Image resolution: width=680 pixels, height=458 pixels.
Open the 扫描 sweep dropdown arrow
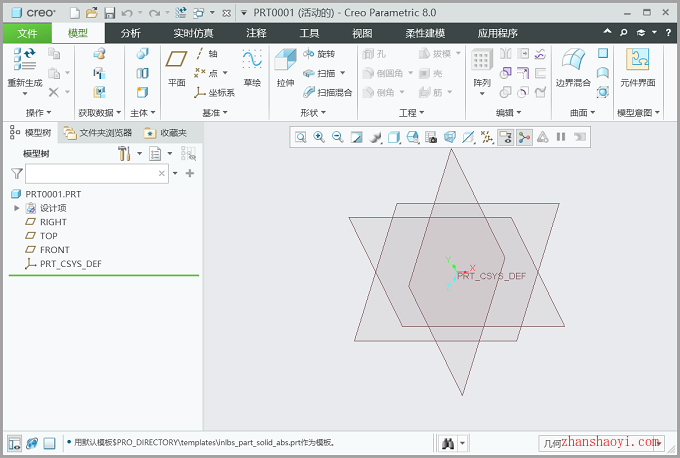[343, 73]
